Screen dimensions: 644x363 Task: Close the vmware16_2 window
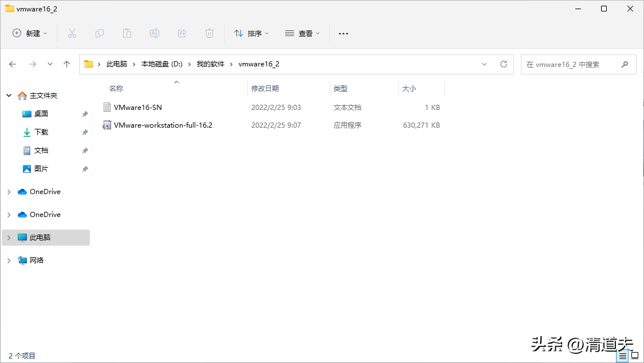630,9
